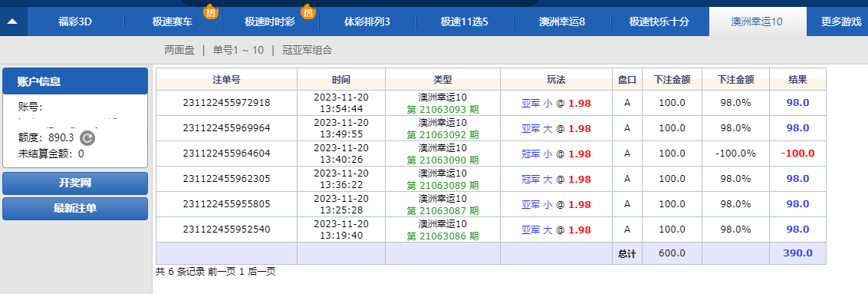
Task: Click the period 第 21063093 期
Action: click(x=443, y=109)
